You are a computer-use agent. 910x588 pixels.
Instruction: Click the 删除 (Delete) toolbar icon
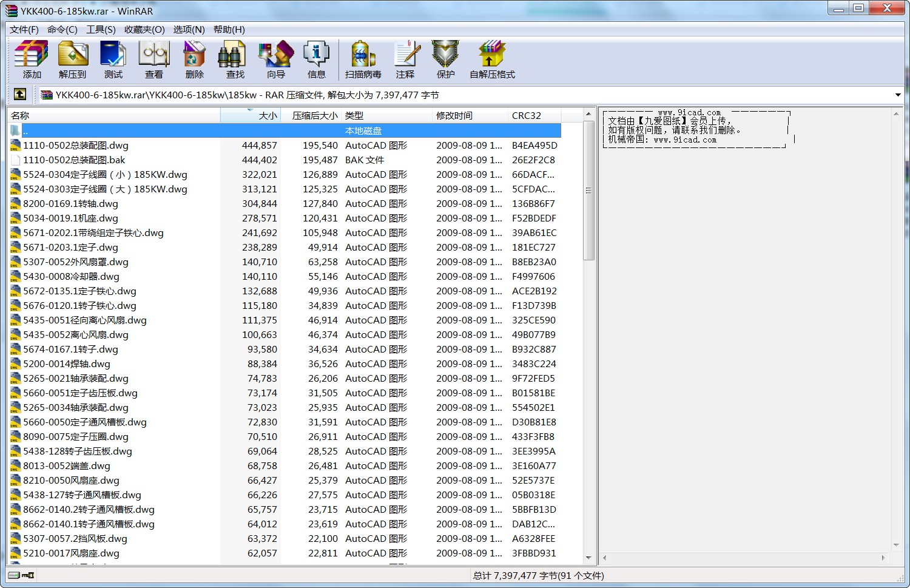click(x=194, y=59)
